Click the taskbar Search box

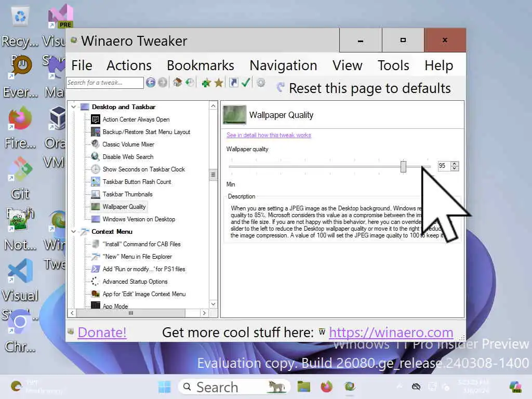click(234, 387)
